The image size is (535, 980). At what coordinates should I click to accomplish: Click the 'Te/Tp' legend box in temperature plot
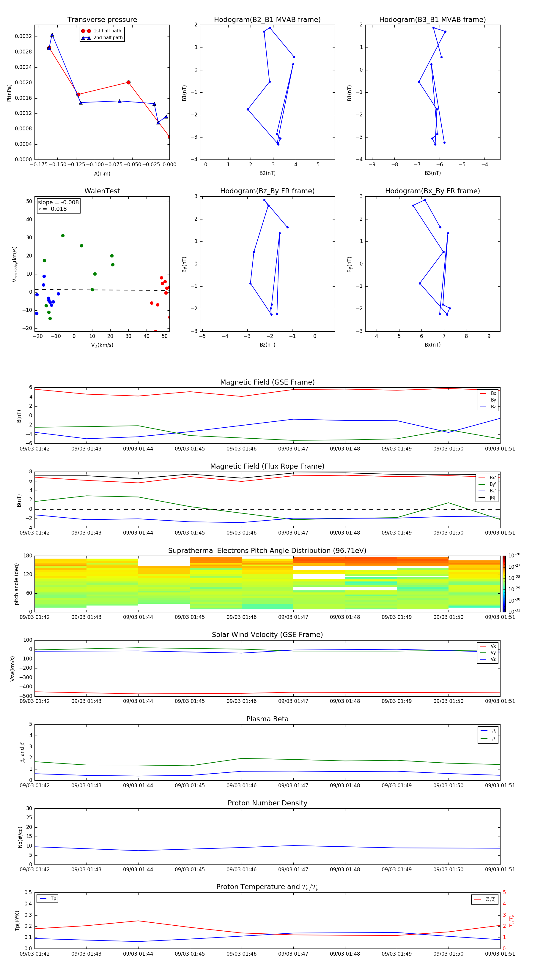pos(485,899)
